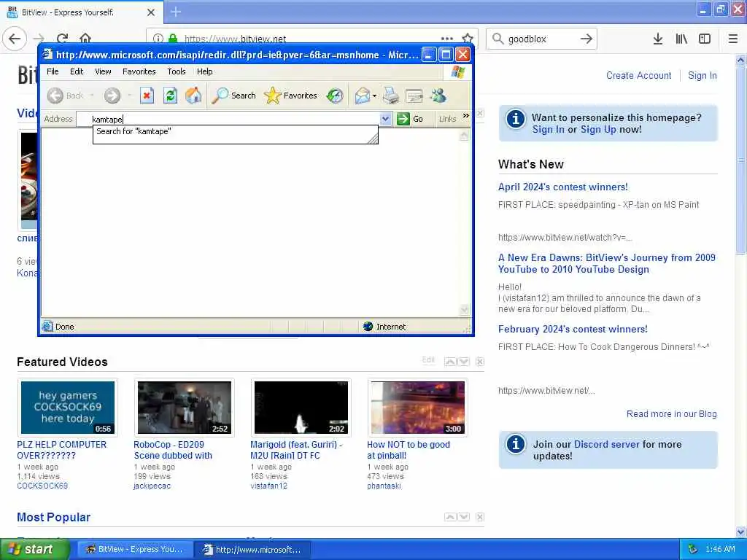Viewport: 747px width, 560px height.
Task: Close the Featured Videos module
Action: (x=480, y=362)
